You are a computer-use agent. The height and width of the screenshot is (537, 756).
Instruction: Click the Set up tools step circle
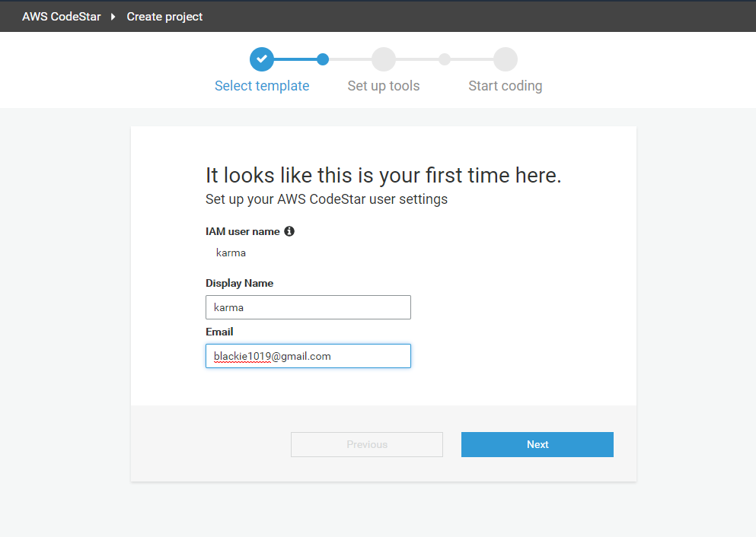[x=384, y=59]
